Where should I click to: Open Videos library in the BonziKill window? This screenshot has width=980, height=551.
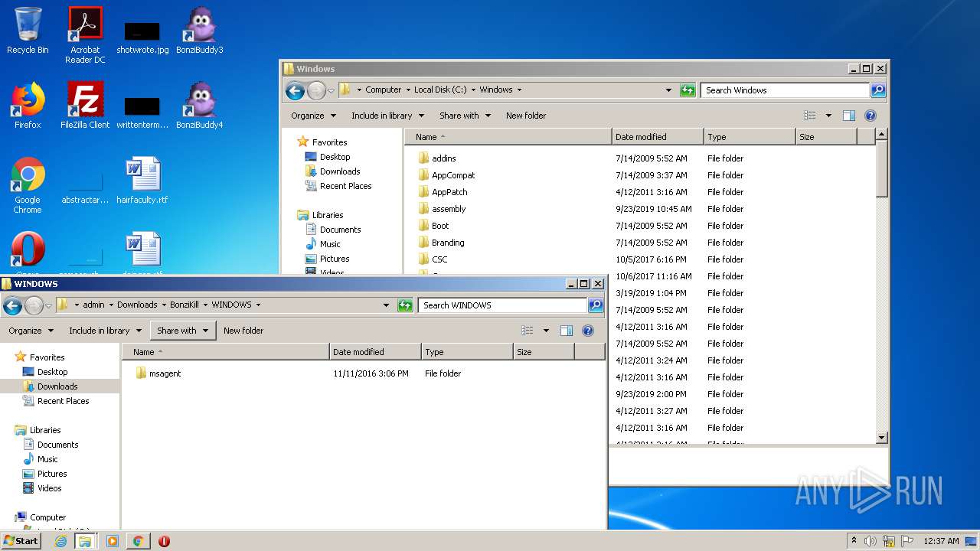coord(50,488)
